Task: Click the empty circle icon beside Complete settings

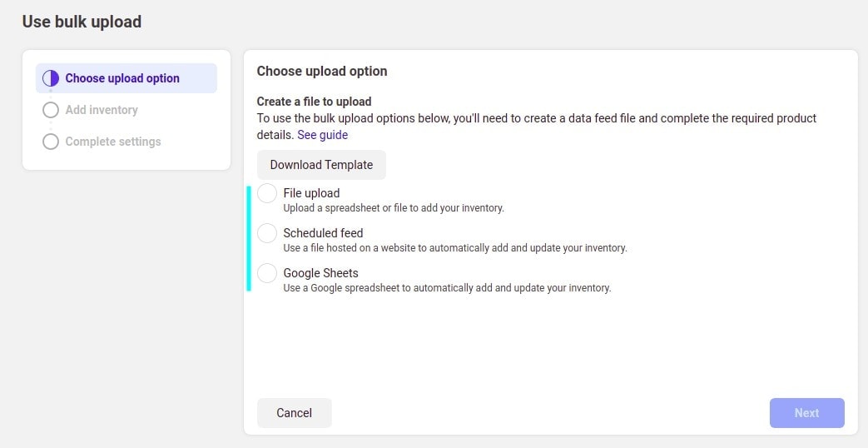Action: tap(51, 142)
